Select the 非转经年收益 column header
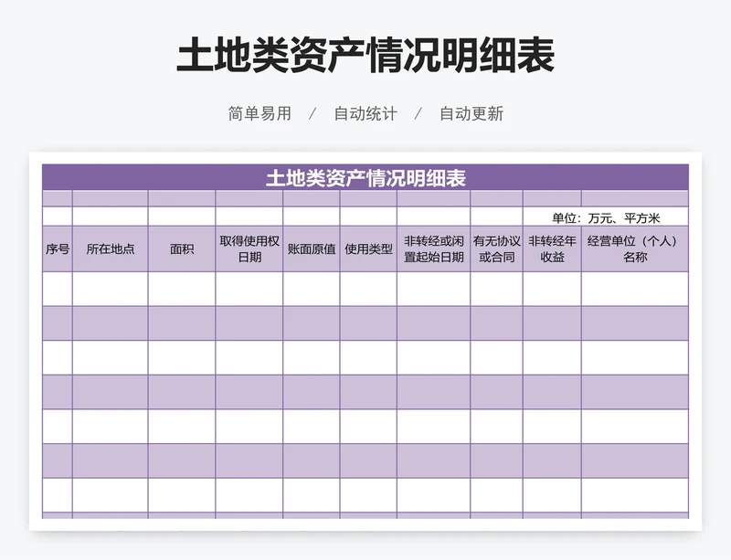731x560 pixels. point(552,249)
